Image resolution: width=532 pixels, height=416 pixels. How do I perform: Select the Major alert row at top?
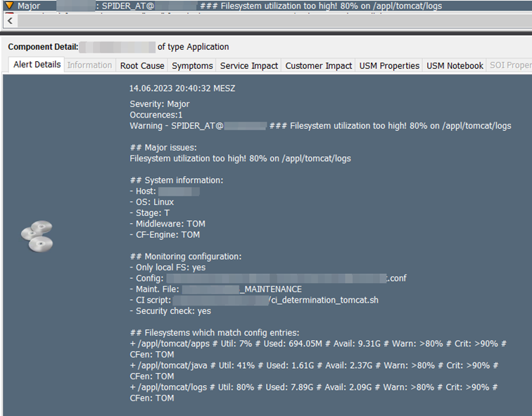266,6
